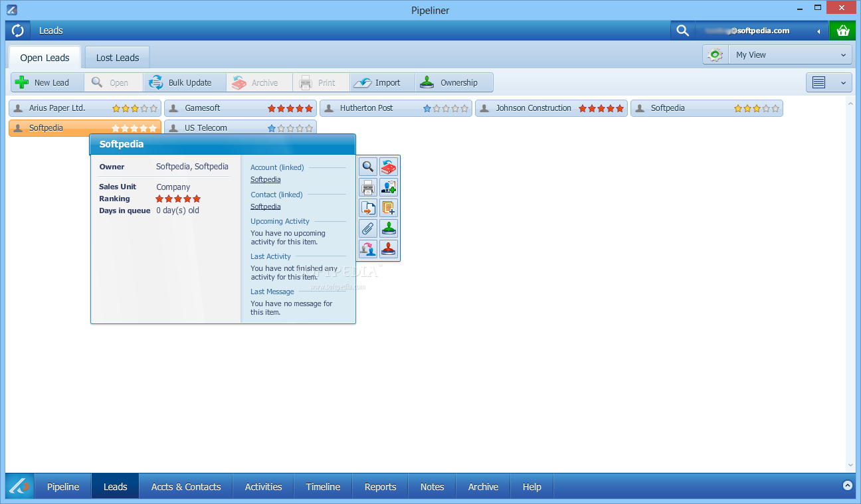861x504 pixels.
Task: Click the refresh sync icon top-left
Action: click(x=18, y=31)
